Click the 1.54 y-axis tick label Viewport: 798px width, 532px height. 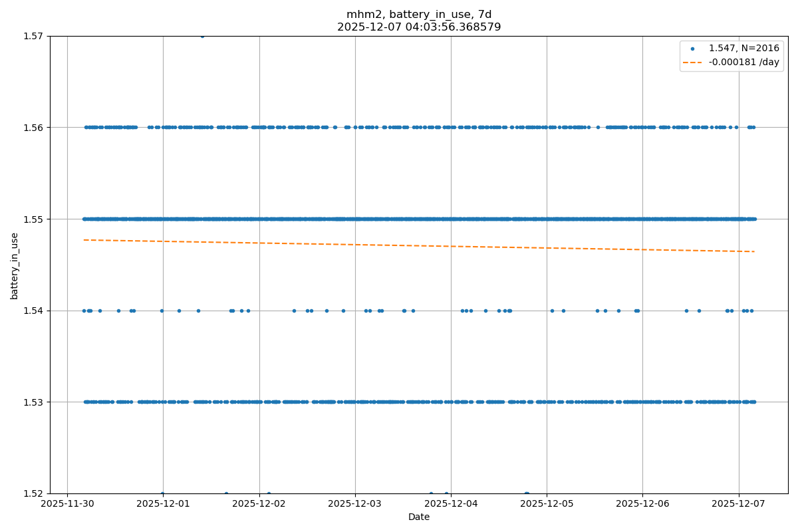click(33, 311)
